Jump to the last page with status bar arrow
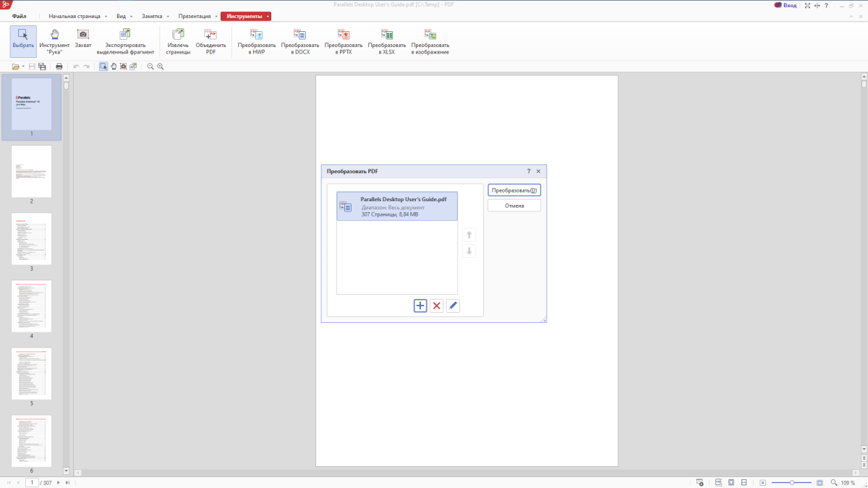Viewport: 868px width, 488px height. (67, 482)
